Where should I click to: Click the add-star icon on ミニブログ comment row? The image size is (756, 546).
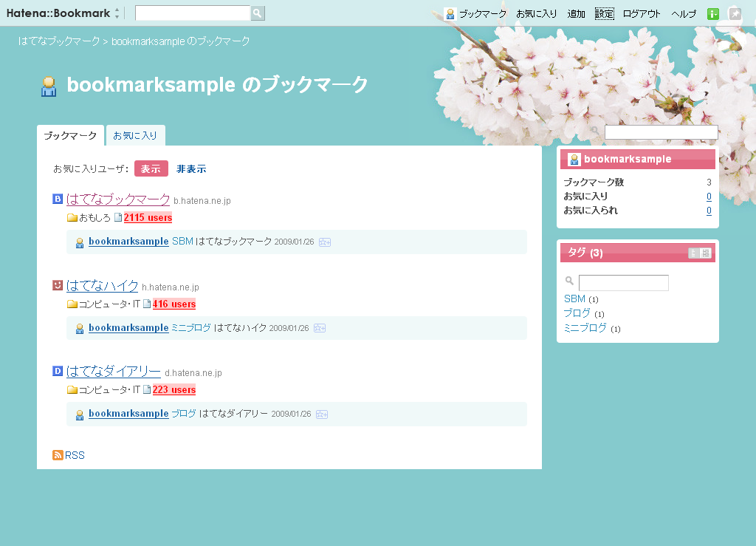tap(320, 329)
